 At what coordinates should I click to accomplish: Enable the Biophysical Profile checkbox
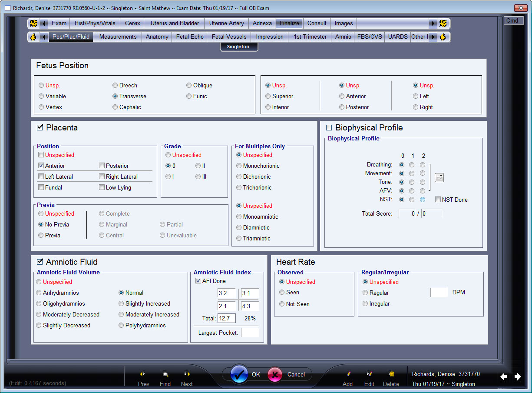329,127
